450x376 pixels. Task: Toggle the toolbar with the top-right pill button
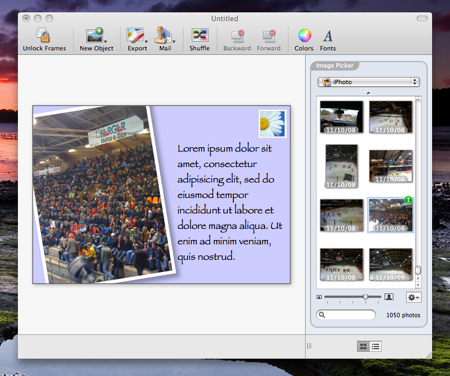(422, 18)
